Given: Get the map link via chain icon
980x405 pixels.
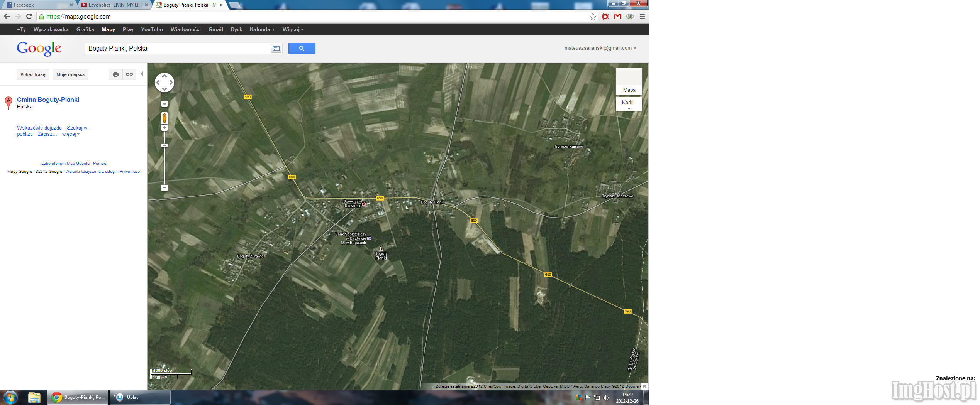Looking at the screenshot, I should click(x=129, y=74).
